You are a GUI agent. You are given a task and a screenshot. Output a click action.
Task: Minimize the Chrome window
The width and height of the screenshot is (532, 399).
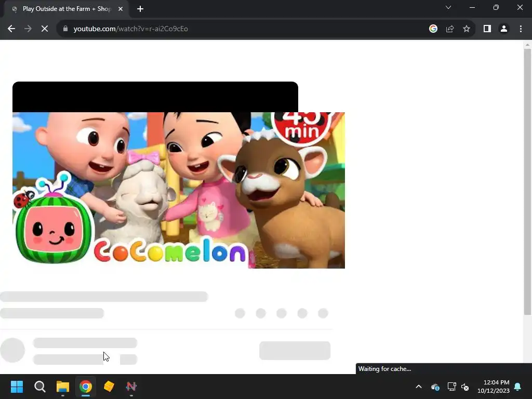pyautogui.click(x=472, y=7)
